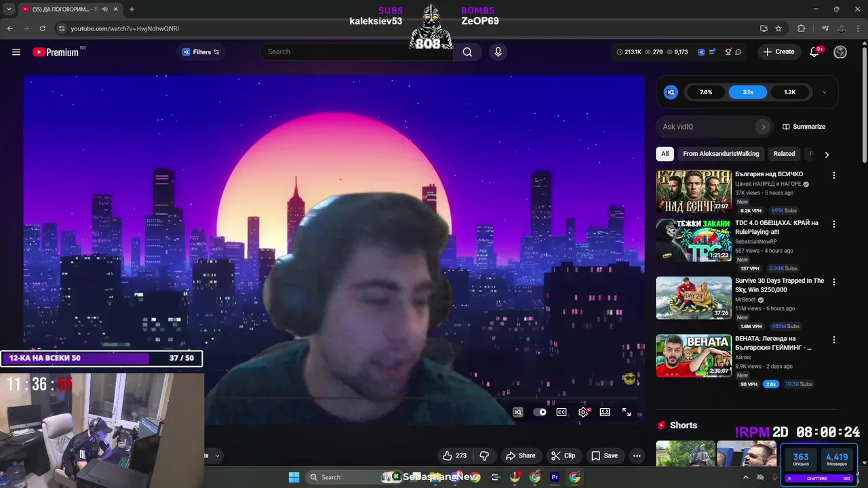Screen dimensions: 868x488
Task: Go to YouTube Premium home logo
Action: tap(56, 52)
